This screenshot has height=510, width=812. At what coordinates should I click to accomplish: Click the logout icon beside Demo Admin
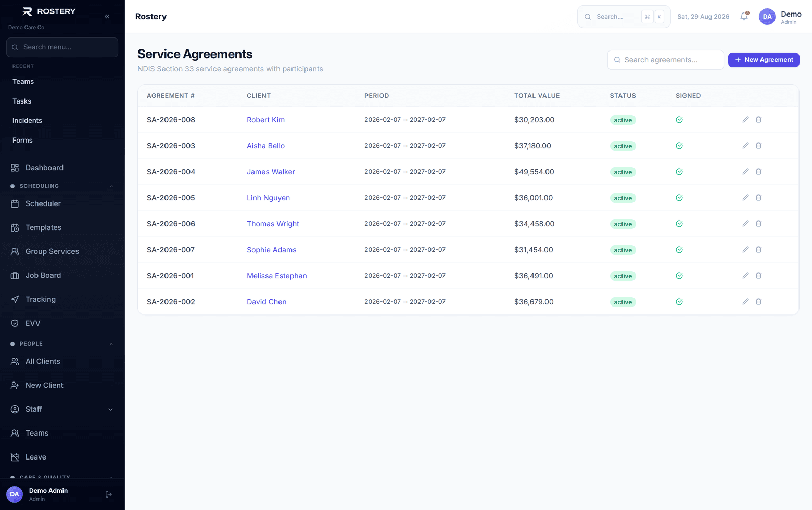tap(109, 494)
